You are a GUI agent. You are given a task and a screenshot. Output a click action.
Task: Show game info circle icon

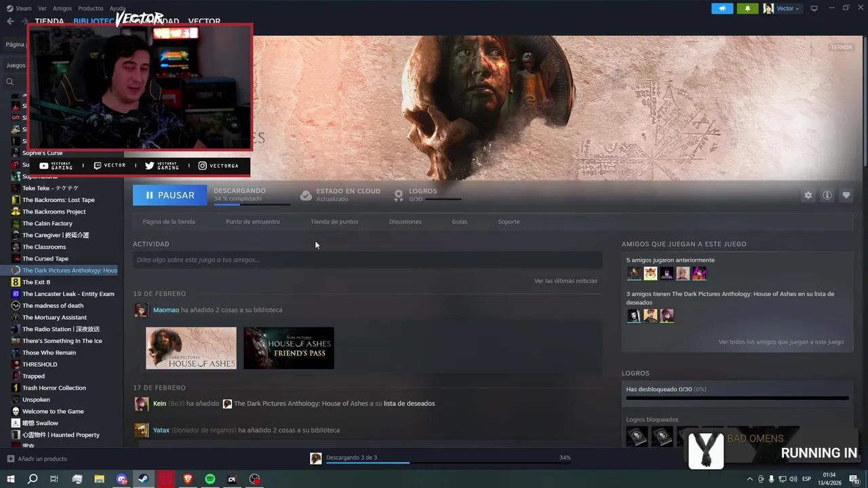pyautogui.click(x=827, y=195)
